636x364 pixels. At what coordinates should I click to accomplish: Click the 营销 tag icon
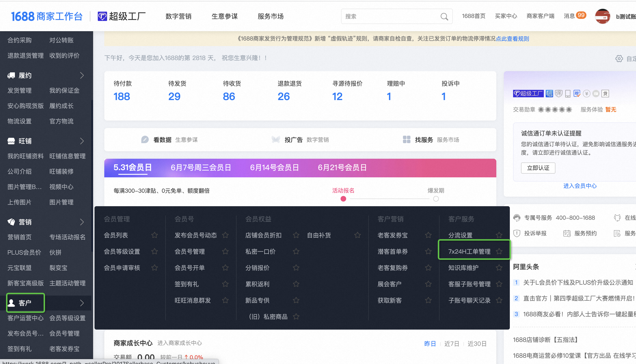click(11, 222)
